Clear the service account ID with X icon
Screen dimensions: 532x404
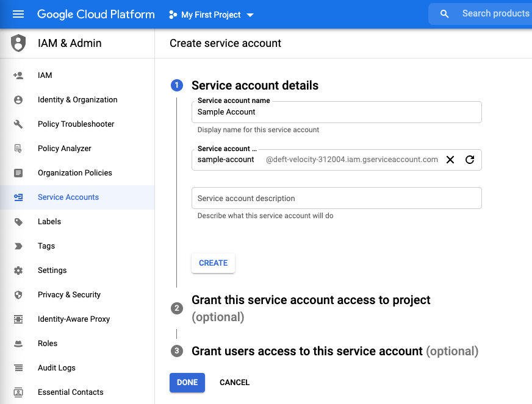pyautogui.click(x=450, y=160)
